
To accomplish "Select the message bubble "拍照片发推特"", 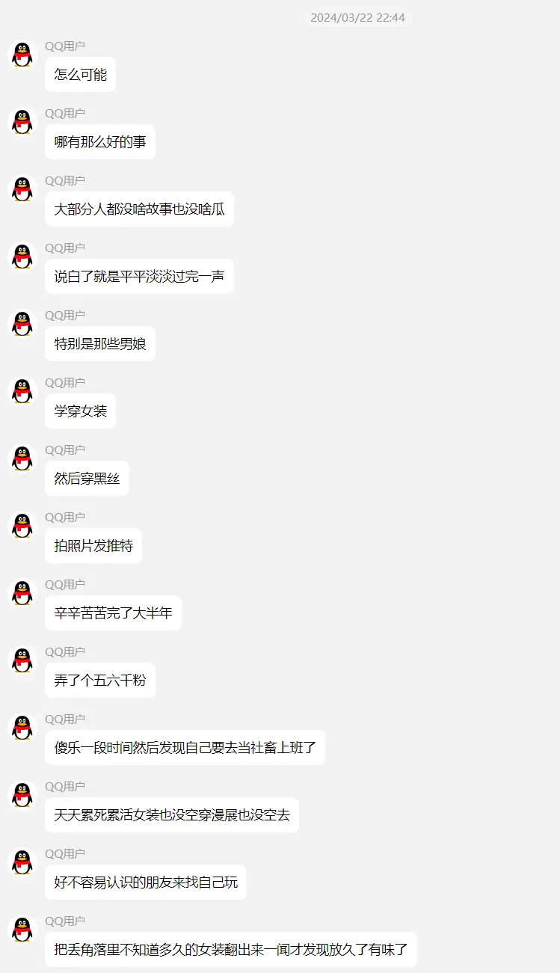I will point(93,546).
